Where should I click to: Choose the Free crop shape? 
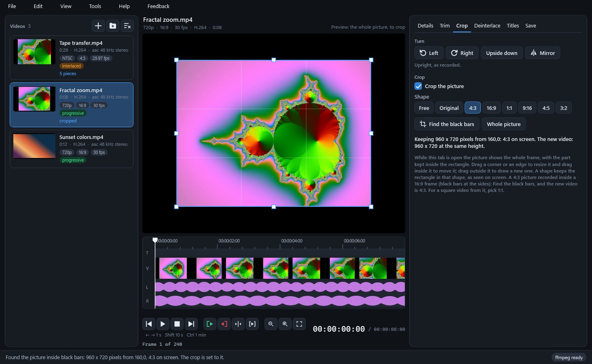(424, 108)
